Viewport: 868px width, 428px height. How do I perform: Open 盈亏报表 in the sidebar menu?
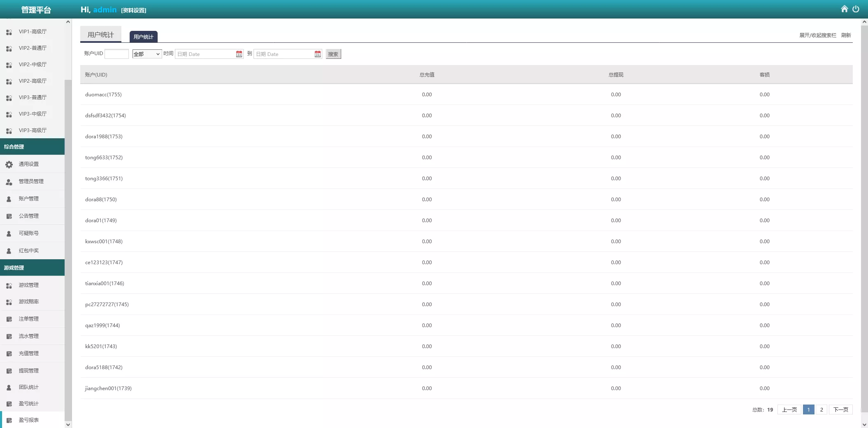tap(29, 420)
